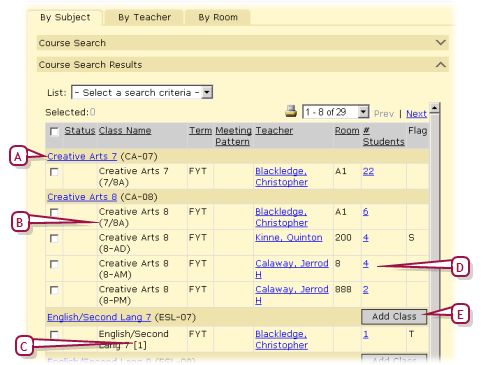Sort by the Room column header

point(347,130)
